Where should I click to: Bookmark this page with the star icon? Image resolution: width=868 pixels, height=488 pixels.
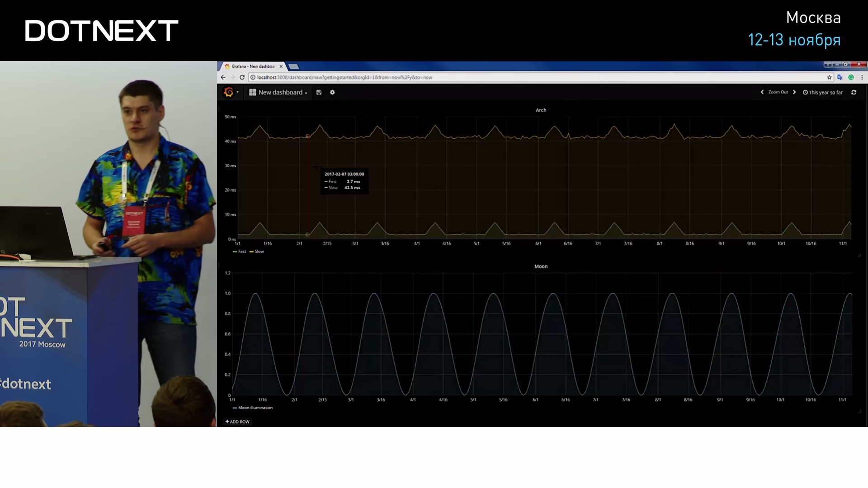pos(829,77)
